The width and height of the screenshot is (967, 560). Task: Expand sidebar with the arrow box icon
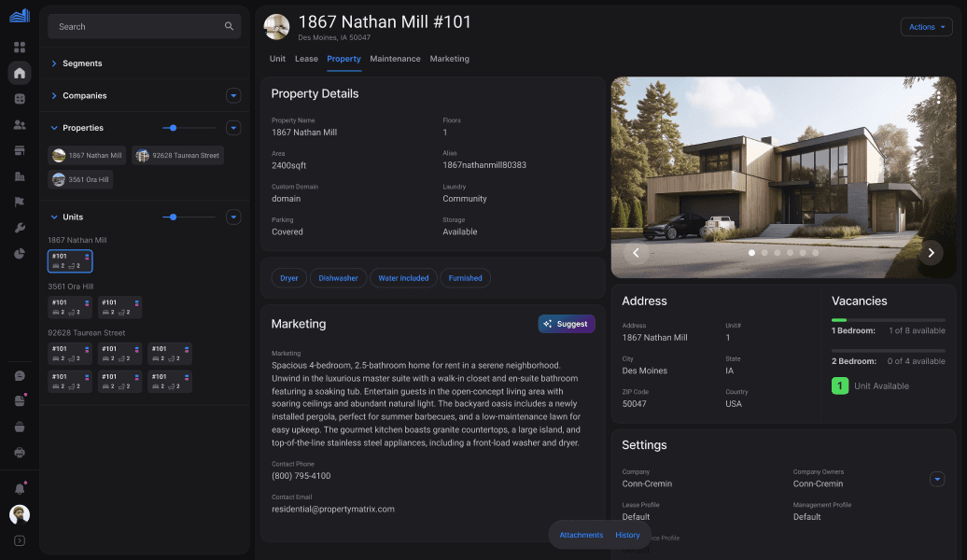[20, 541]
